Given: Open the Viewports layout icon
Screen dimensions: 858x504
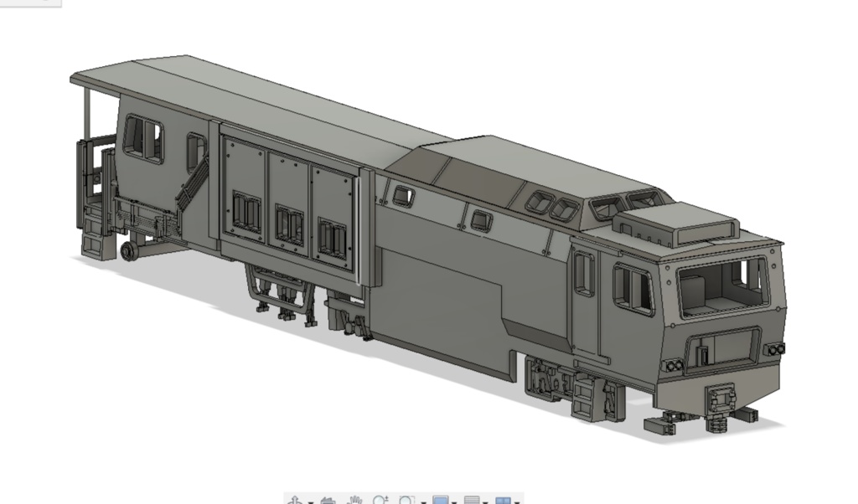Looking at the screenshot, I should click(503, 500).
